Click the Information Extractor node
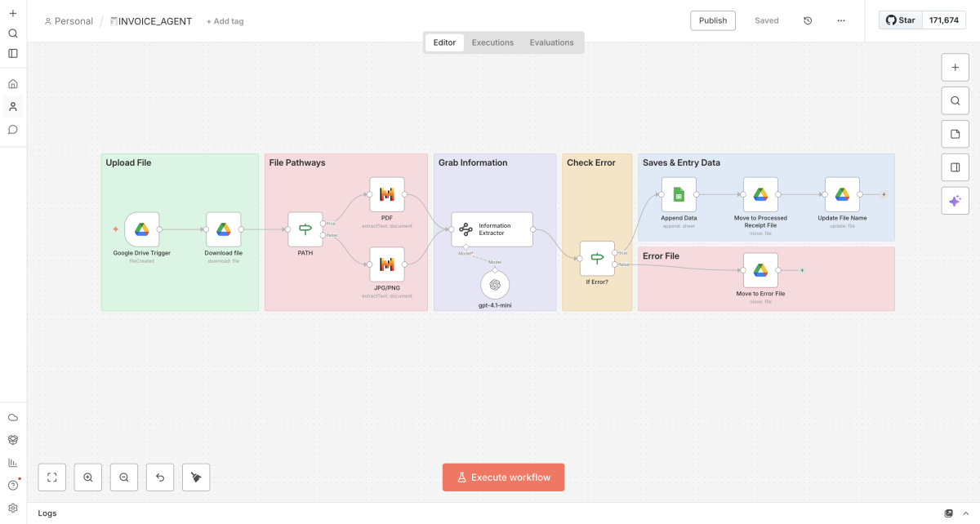The width and height of the screenshot is (980, 524). coord(492,229)
